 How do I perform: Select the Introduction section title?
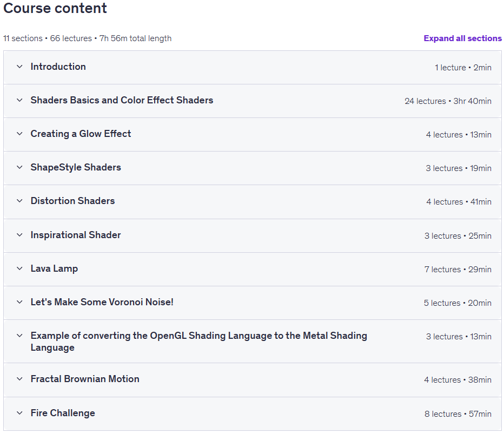58,67
